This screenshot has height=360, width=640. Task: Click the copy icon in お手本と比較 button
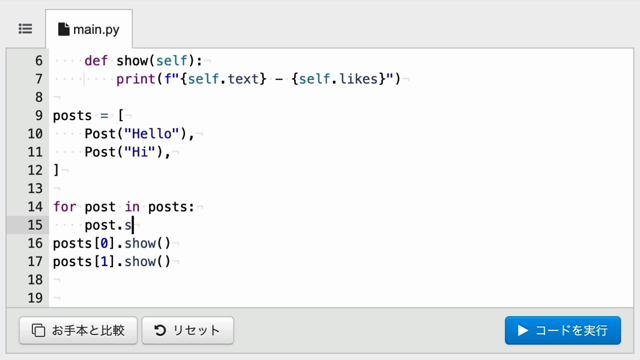click(38, 330)
